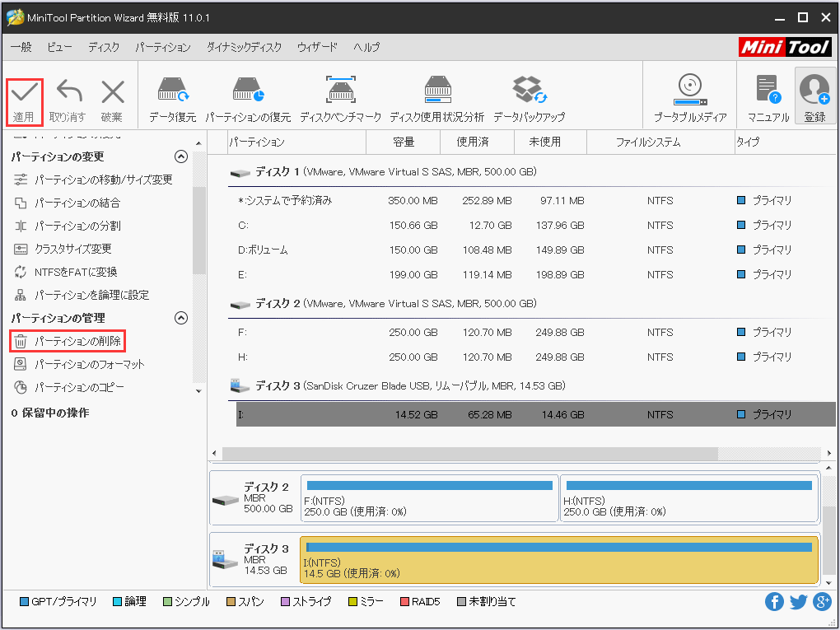Open ディスク使用状況分析 space analyzer
This screenshot has height=630, width=840.
(437, 100)
